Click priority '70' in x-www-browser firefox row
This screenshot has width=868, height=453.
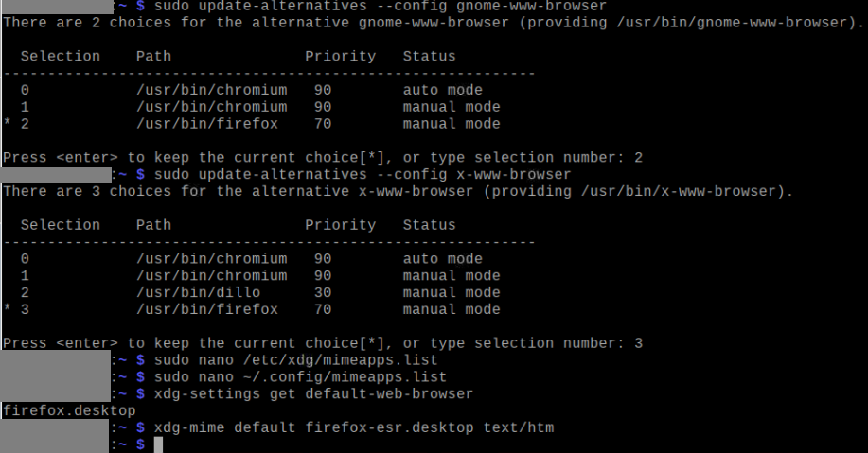[323, 309]
